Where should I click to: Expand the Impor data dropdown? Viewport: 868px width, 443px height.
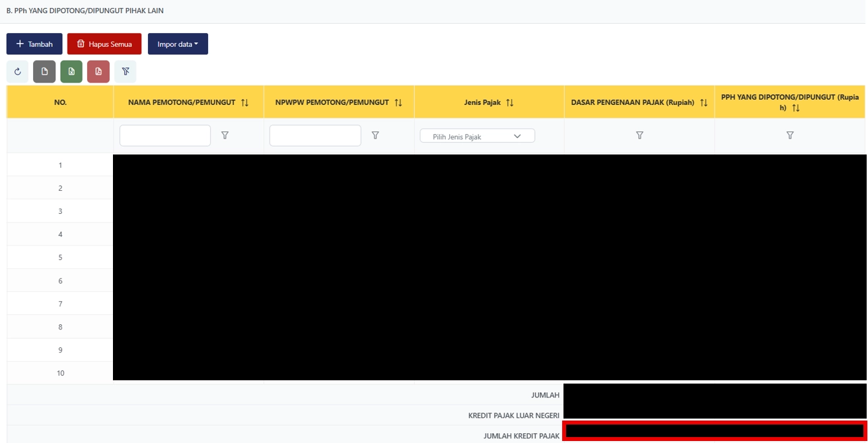click(178, 44)
